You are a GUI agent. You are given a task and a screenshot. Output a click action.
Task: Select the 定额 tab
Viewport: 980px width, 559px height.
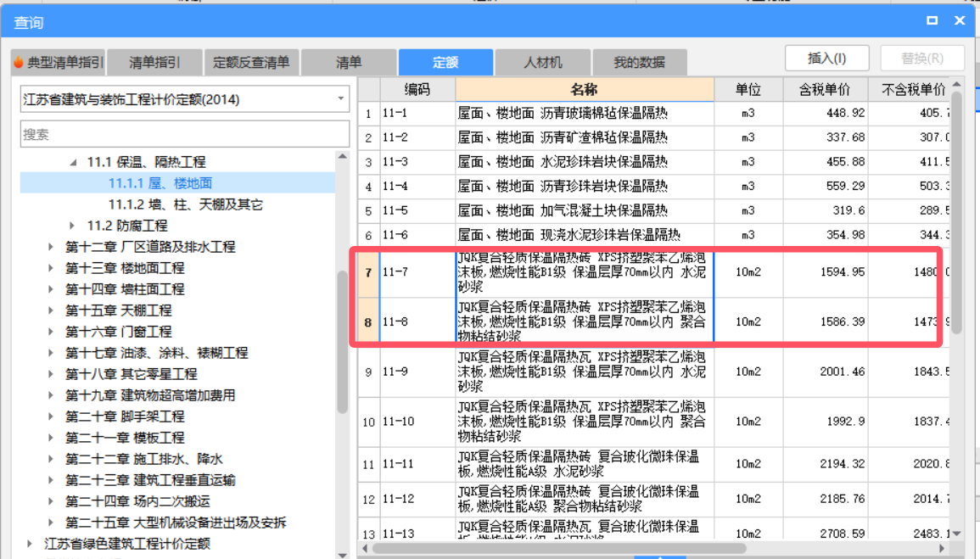[445, 63]
